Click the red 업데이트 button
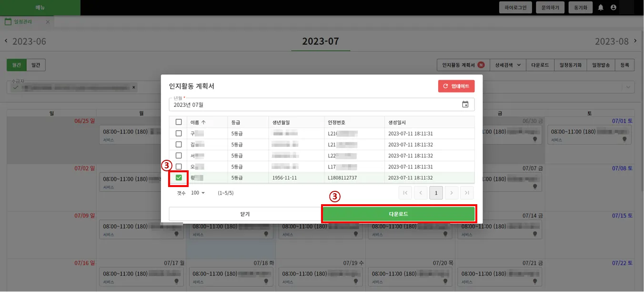This screenshot has width=644, height=292. pos(456,86)
